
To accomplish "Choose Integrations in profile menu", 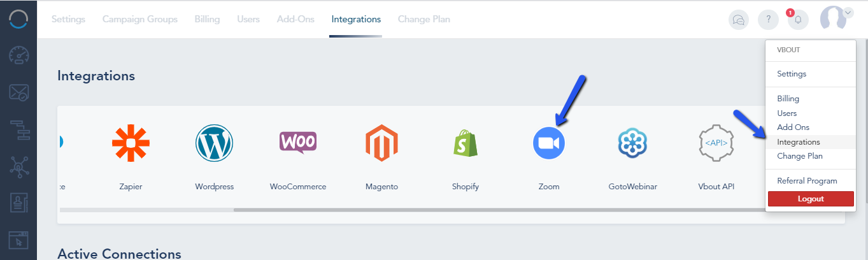I will pos(811,142).
